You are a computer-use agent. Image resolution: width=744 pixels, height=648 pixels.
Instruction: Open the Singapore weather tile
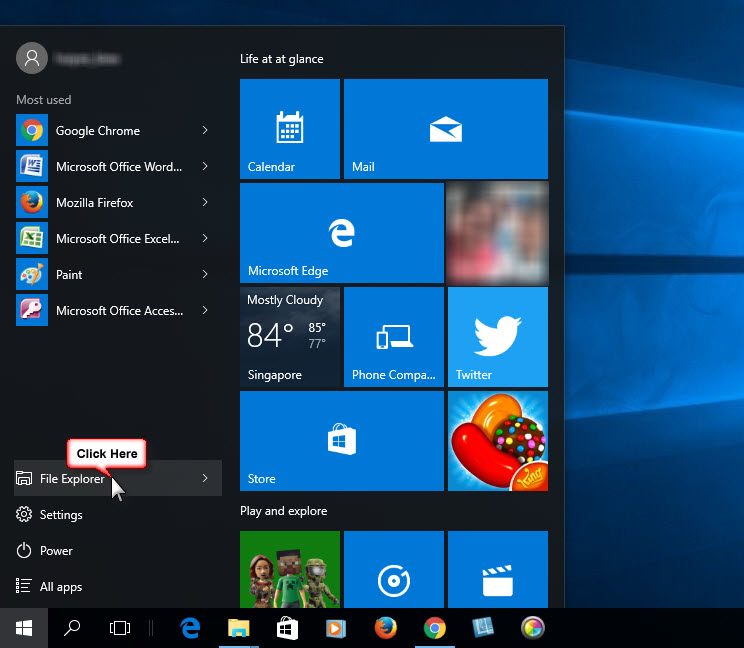pos(290,337)
